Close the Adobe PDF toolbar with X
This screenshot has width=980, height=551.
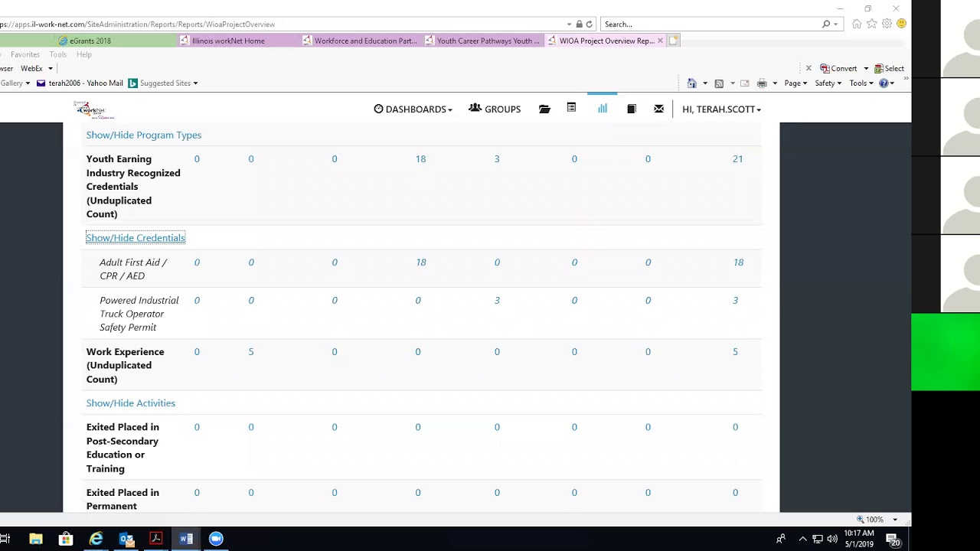tap(808, 69)
